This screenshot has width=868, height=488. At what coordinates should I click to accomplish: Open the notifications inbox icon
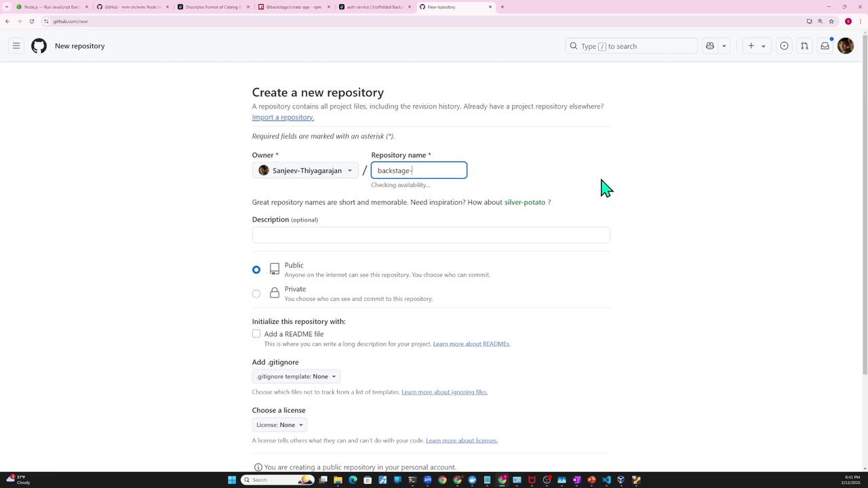point(825,46)
